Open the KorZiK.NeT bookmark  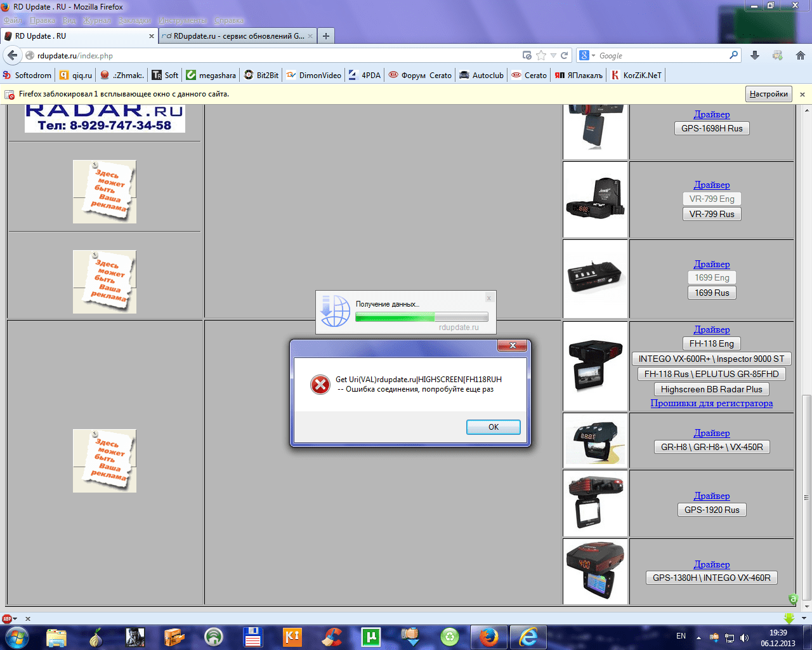[x=636, y=75]
